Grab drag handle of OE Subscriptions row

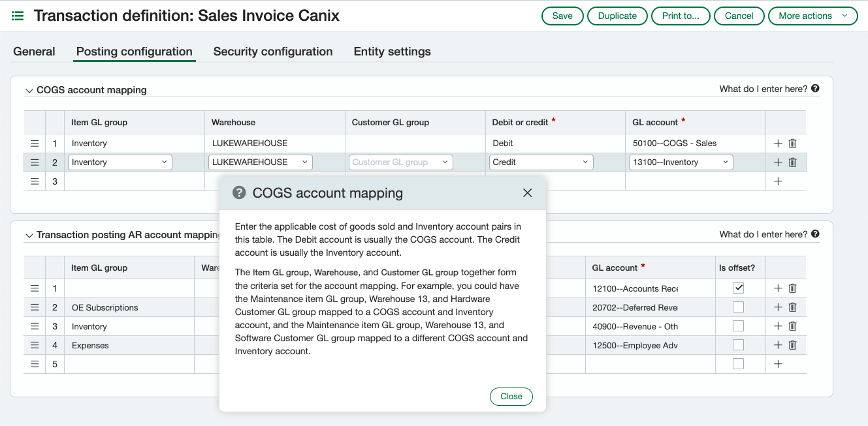pos(35,307)
